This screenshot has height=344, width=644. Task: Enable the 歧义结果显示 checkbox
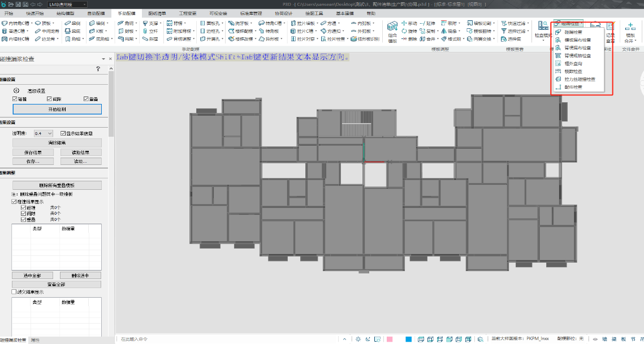[x=14, y=292]
